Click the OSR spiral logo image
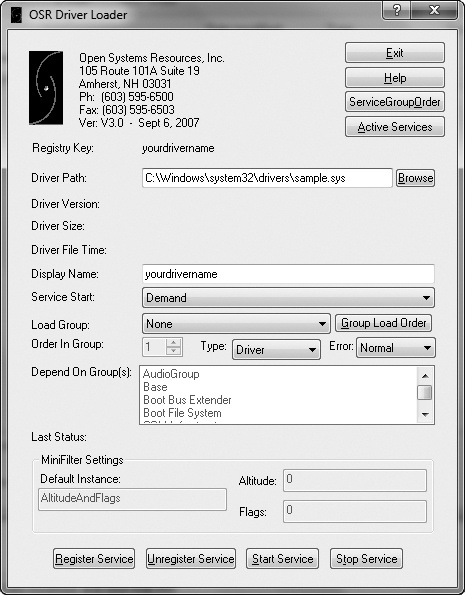The image size is (465, 595). pos(46,88)
